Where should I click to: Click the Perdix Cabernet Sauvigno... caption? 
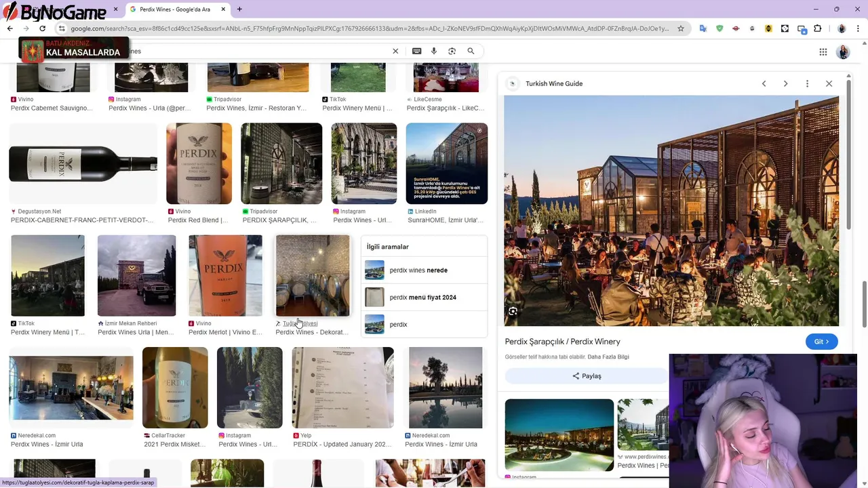[x=52, y=108]
